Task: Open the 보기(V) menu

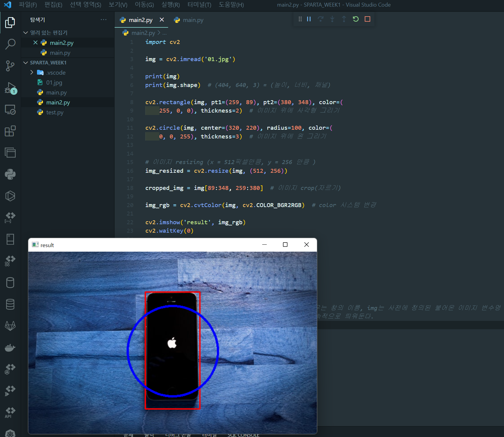Action: click(118, 5)
